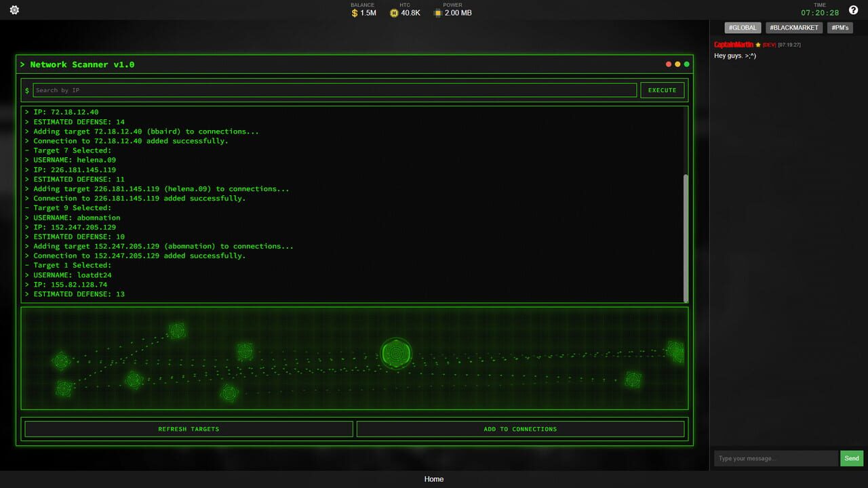Screen dimensions: 868x488
Task: Send the chat message
Action: (852, 458)
